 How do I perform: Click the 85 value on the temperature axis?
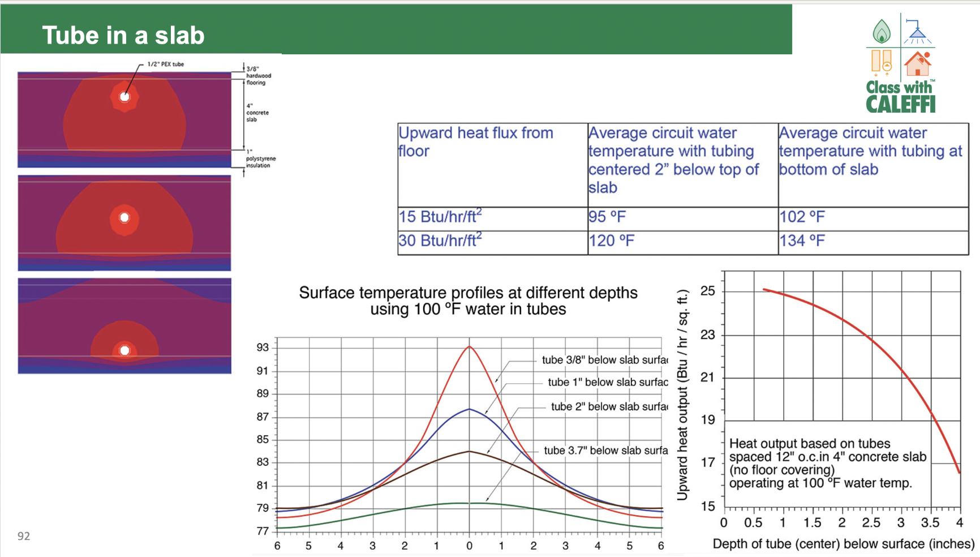coord(263,440)
